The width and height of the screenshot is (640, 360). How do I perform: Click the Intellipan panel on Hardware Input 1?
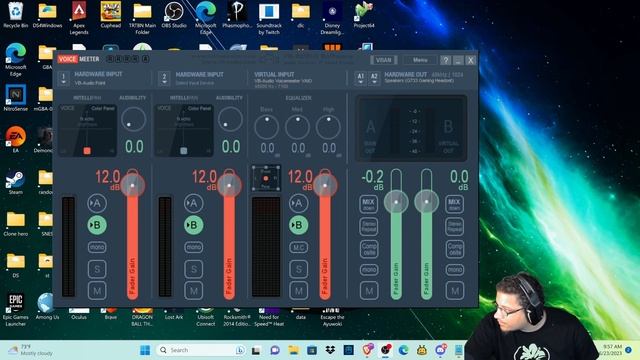point(88,131)
